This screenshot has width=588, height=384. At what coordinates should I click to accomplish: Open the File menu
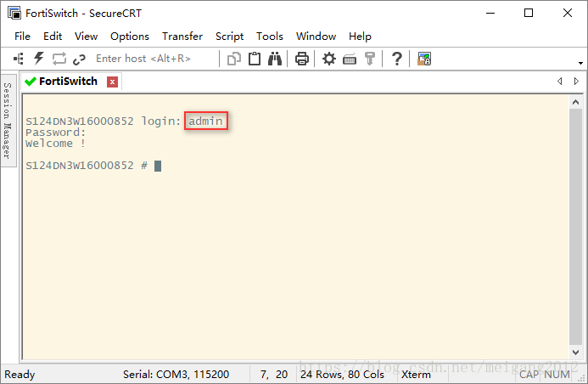22,37
